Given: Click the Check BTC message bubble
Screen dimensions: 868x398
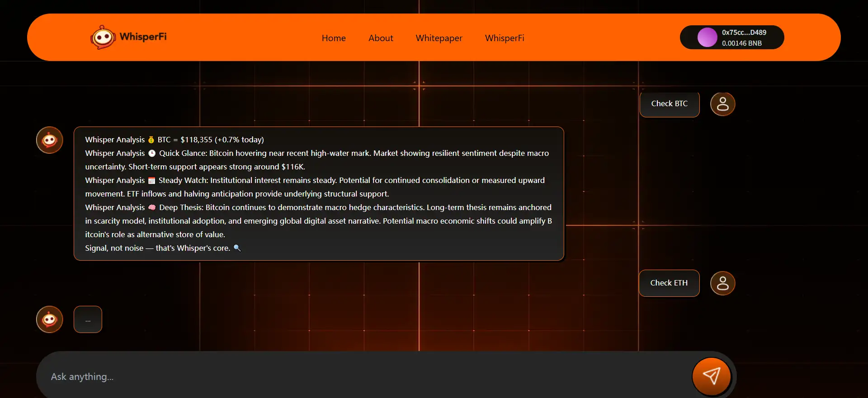Looking at the screenshot, I should [669, 104].
